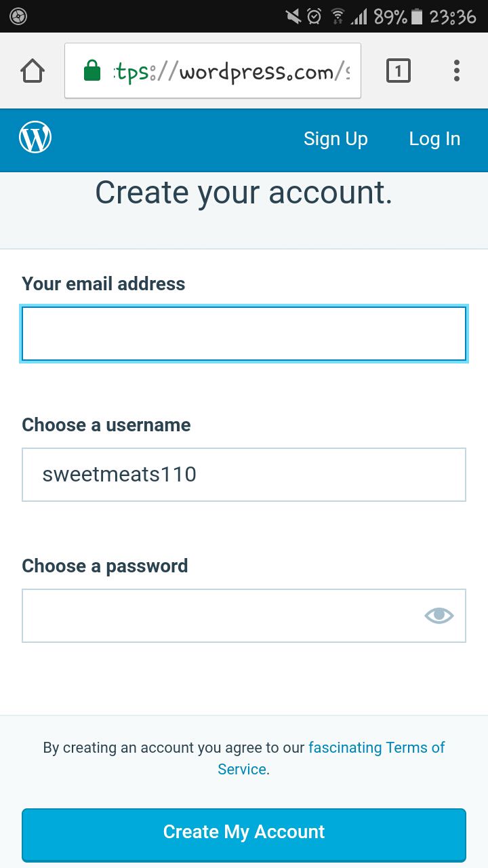Select the username field containing sweetmeats110
Viewport: 488px width, 868px height.
pos(244,475)
